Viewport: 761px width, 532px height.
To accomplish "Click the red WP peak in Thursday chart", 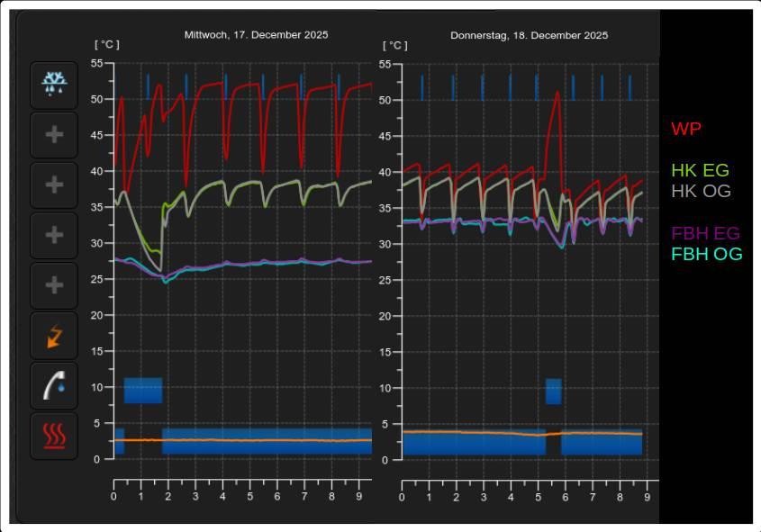I will 557,94.
